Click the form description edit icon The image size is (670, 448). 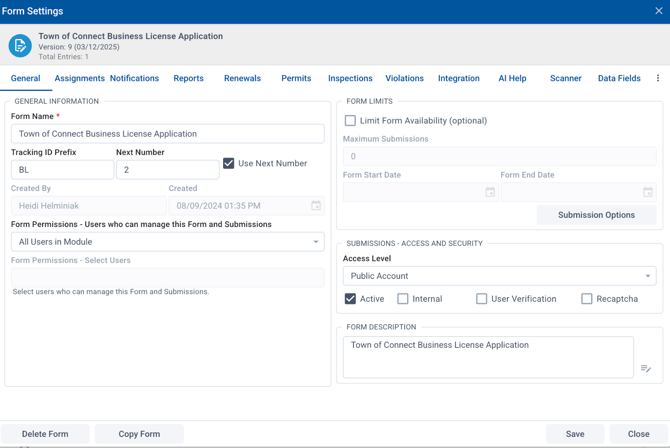click(x=645, y=369)
